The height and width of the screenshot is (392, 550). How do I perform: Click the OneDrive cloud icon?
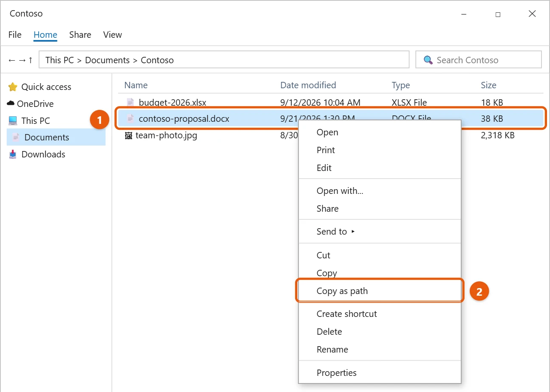tap(11, 104)
